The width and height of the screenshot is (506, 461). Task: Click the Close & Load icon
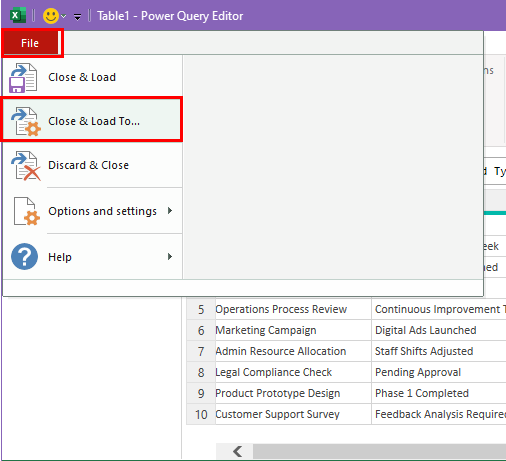tap(23, 78)
